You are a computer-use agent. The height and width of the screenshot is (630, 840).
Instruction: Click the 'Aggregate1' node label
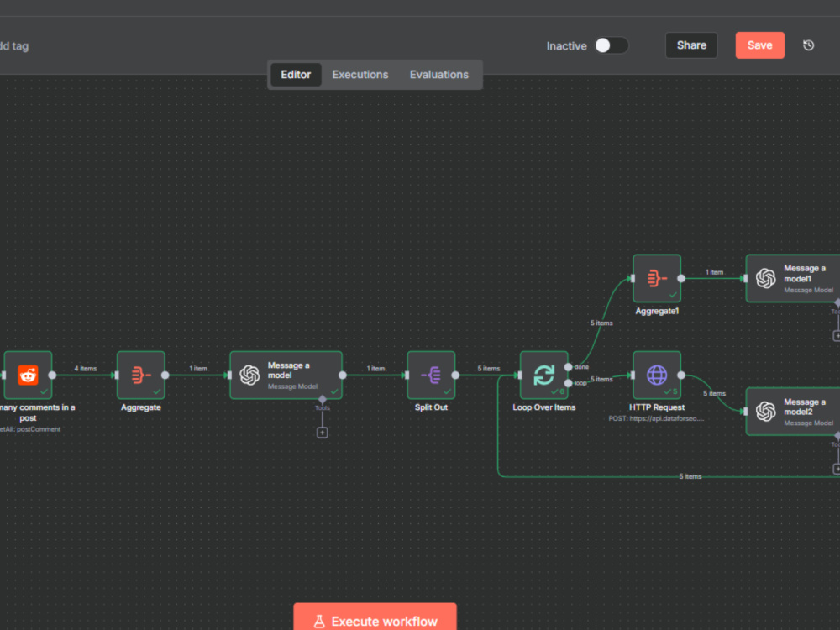[657, 311]
